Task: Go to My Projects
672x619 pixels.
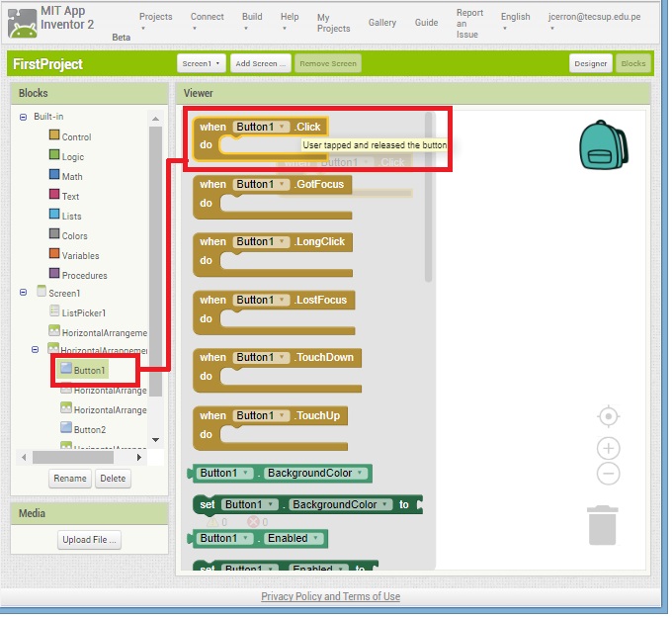Action: (x=333, y=23)
